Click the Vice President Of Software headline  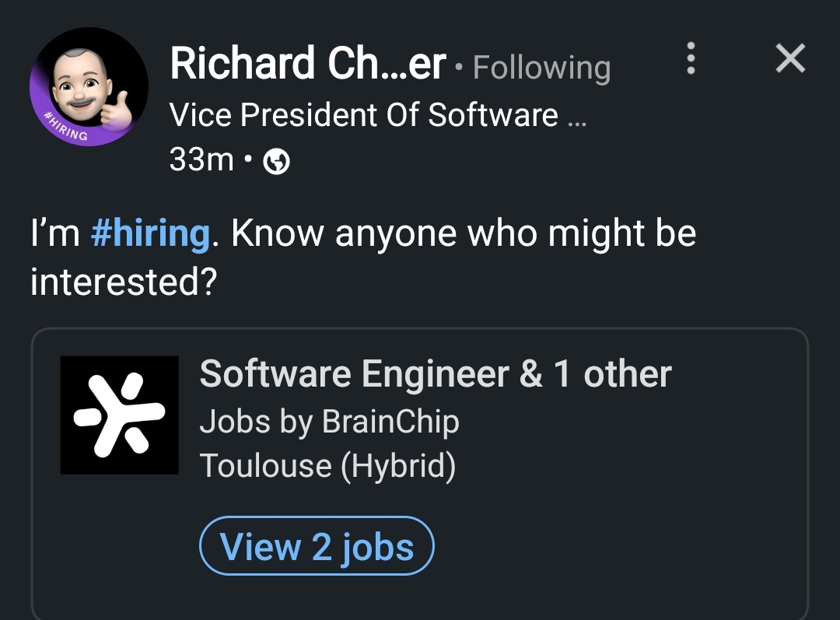364,115
